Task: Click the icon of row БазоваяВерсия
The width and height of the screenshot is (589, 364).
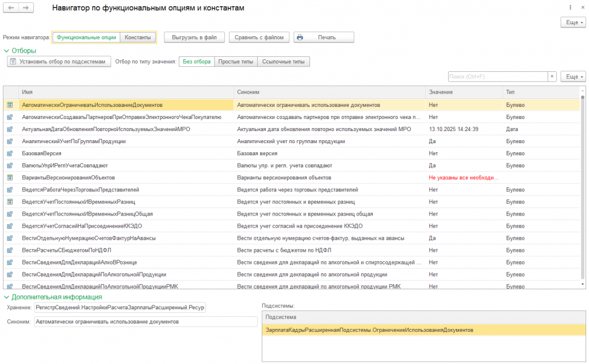Action: 10,154
